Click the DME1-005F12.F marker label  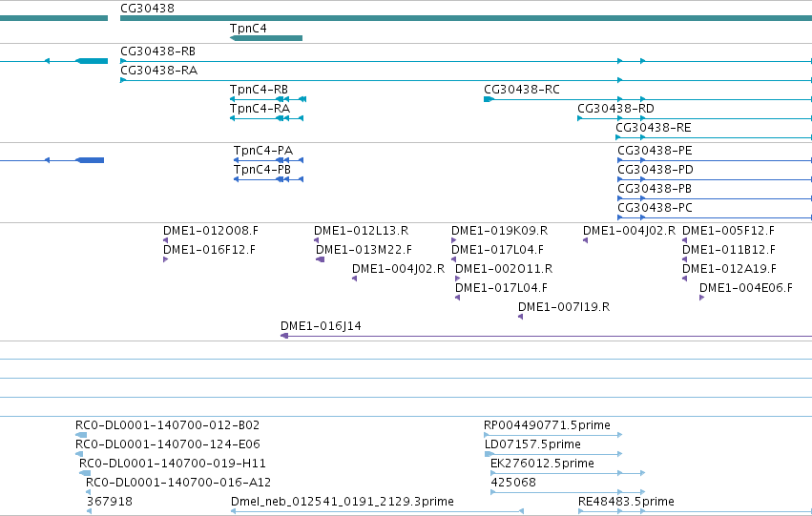pos(729,231)
